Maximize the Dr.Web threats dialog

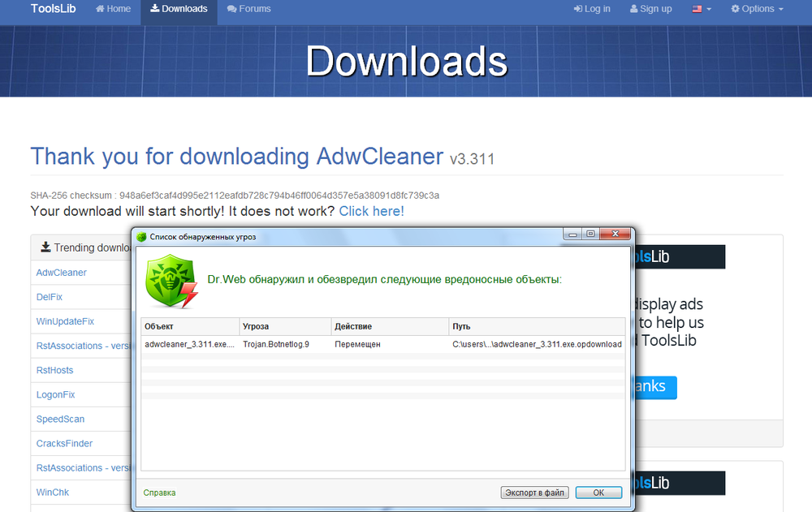(x=590, y=234)
